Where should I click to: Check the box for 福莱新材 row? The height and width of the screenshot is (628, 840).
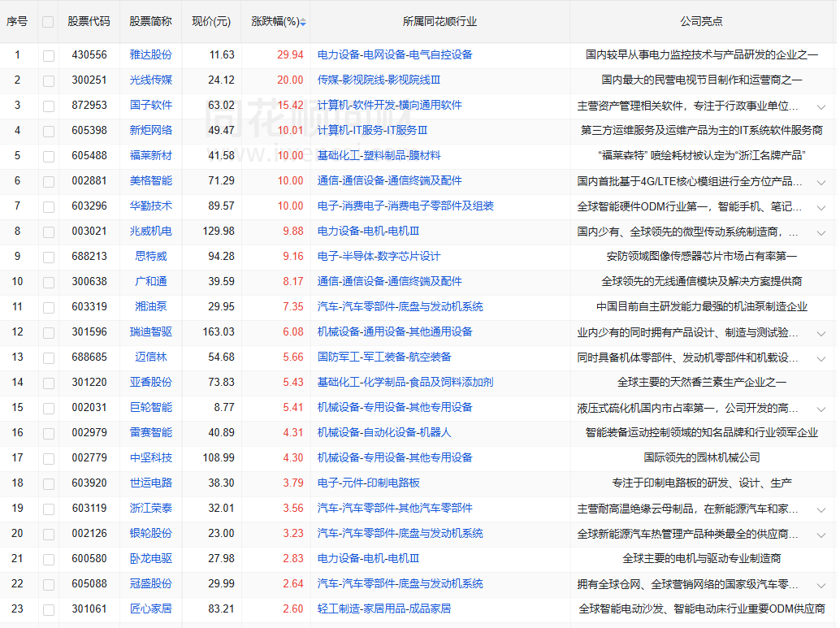pyautogui.click(x=48, y=157)
